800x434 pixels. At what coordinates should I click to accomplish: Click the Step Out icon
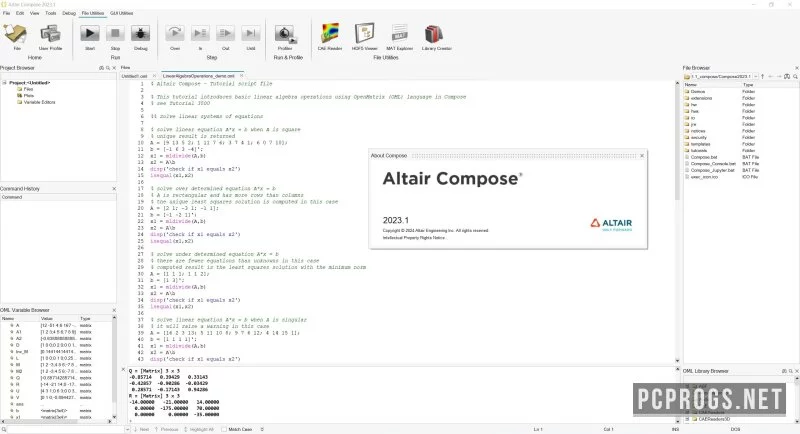tap(225, 35)
